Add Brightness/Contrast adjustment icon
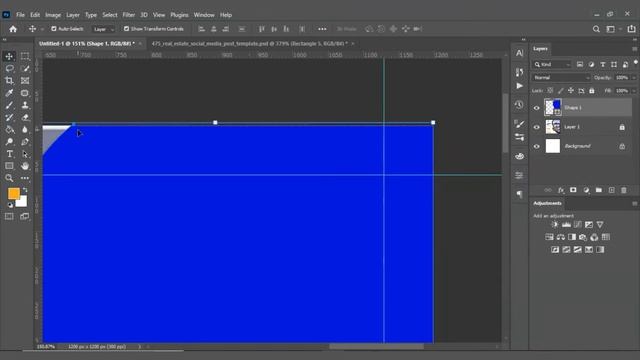 tap(554, 224)
